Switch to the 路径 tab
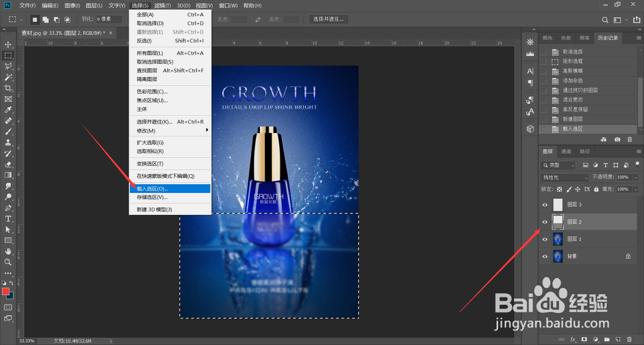Image resolution: width=644 pixels, height=345 pixels. (x=585, y=151)
